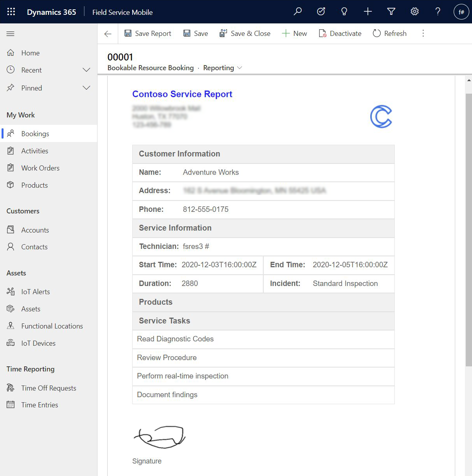Open the Reporting form selector dropdown
This screenshot has height=476, width=472.
(x=223, y=68)
